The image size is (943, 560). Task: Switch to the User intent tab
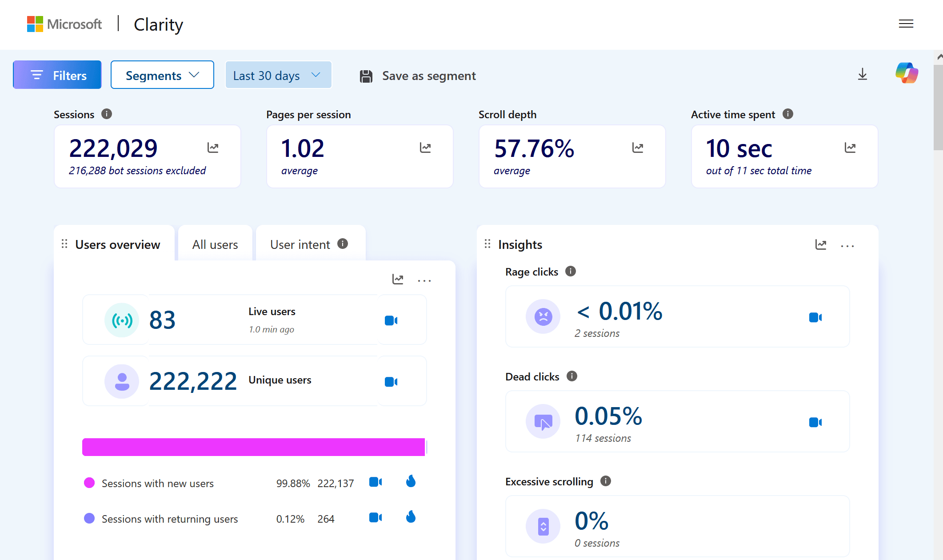pos(300,244)
